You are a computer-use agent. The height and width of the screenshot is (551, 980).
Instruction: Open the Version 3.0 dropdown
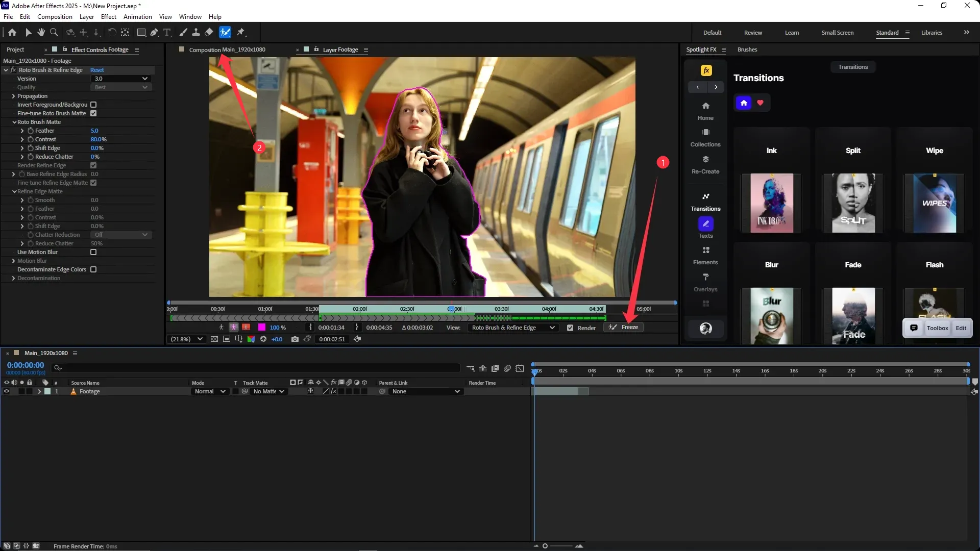(x=121, y=79)
